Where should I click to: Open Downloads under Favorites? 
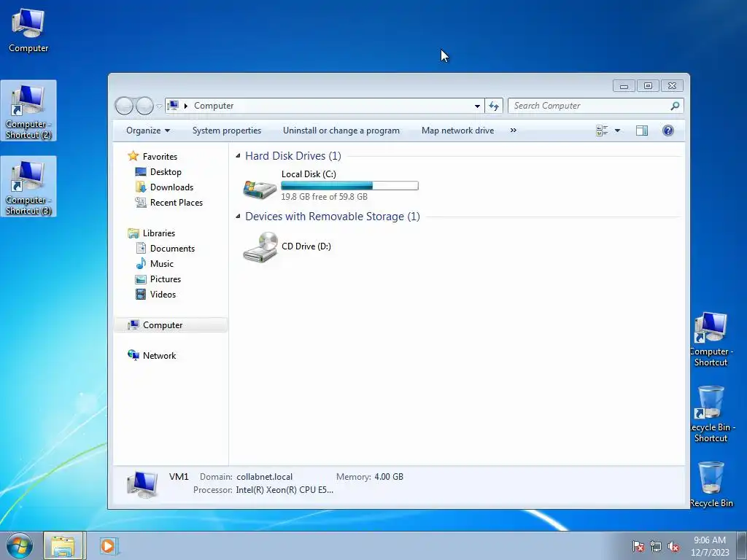coord(171,187)
